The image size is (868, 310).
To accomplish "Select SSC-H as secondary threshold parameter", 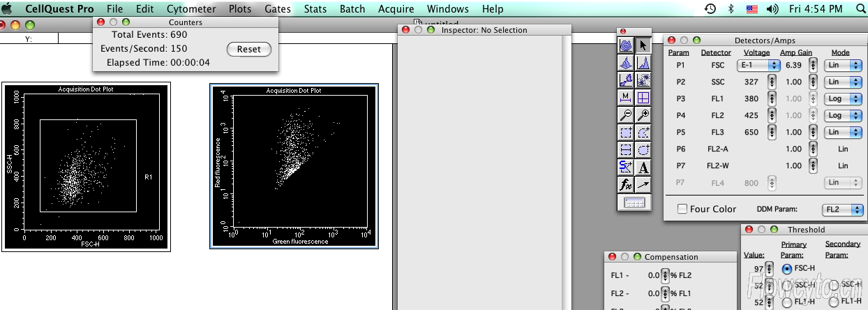I will click(832, 285).
